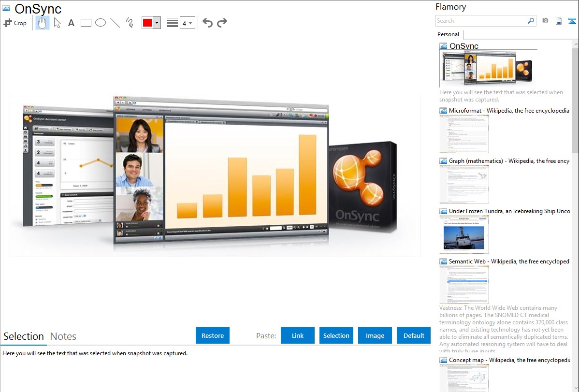Image resolution: width=579 pixels, height=392 pixels.
Task: Click the sidebar scroll down arrow
Action: (x=575, y=388)
